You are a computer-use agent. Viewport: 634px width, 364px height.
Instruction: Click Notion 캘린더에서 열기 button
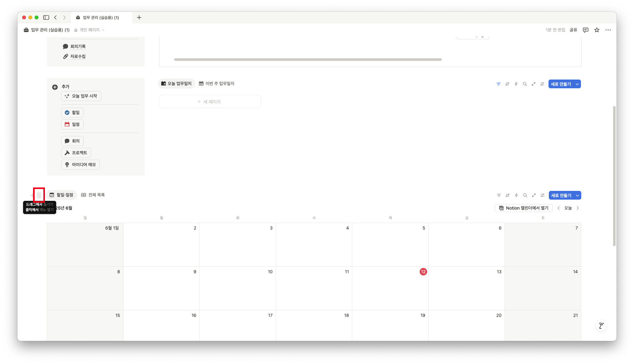[524, 208]
